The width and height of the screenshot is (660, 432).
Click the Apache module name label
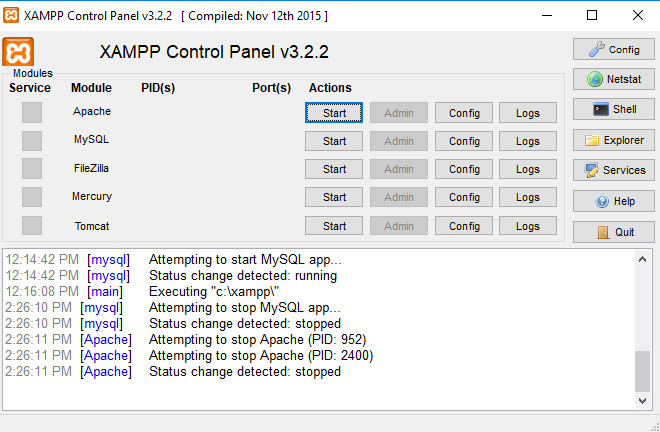tap(92, 111)
